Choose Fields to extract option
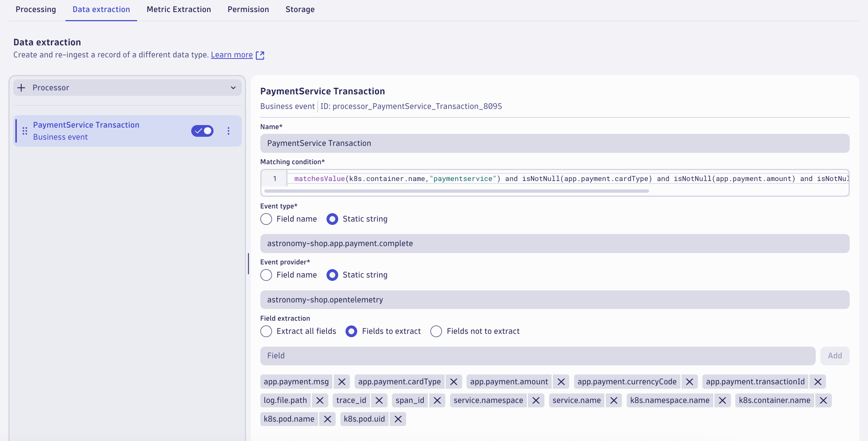This screenshot has height=441, width=868. pos(351,331)
